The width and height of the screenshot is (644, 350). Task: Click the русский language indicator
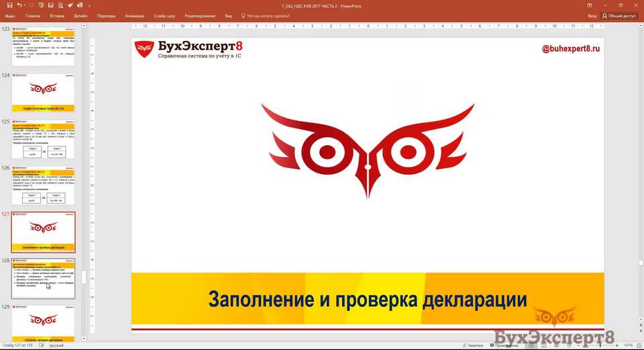pos(56,345)
